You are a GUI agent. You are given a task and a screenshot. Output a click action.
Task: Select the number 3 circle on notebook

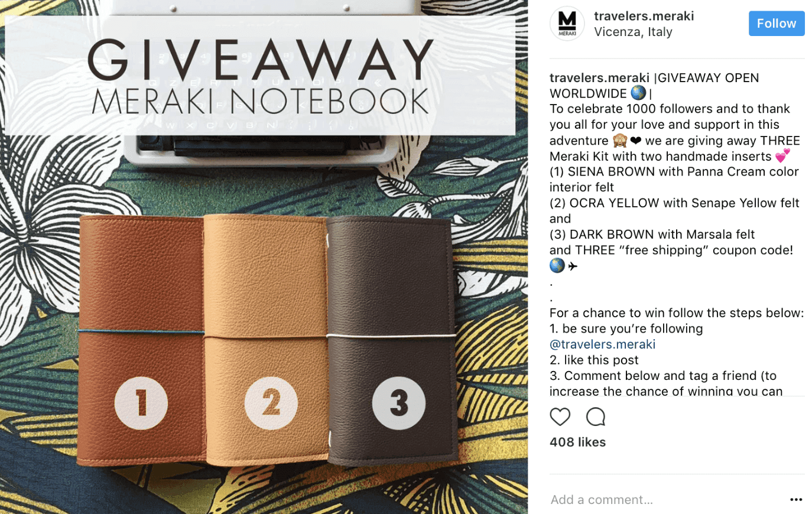coord(398,403)
